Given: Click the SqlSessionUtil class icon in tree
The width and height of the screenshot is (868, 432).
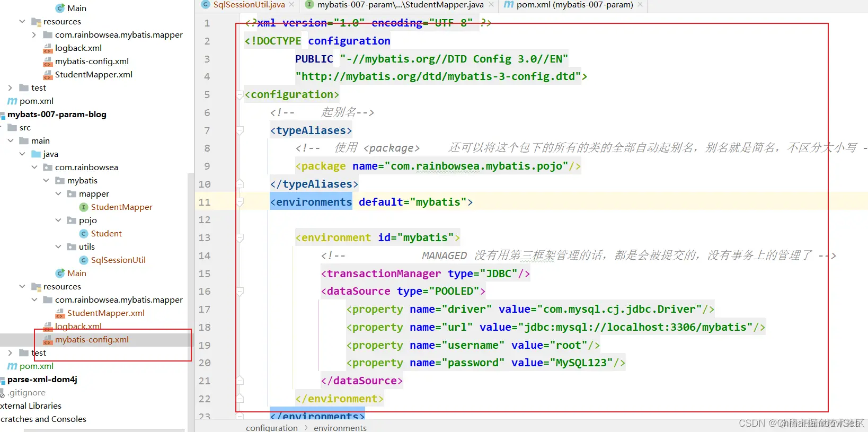Looking at the screenshot, I should [84, 260].
